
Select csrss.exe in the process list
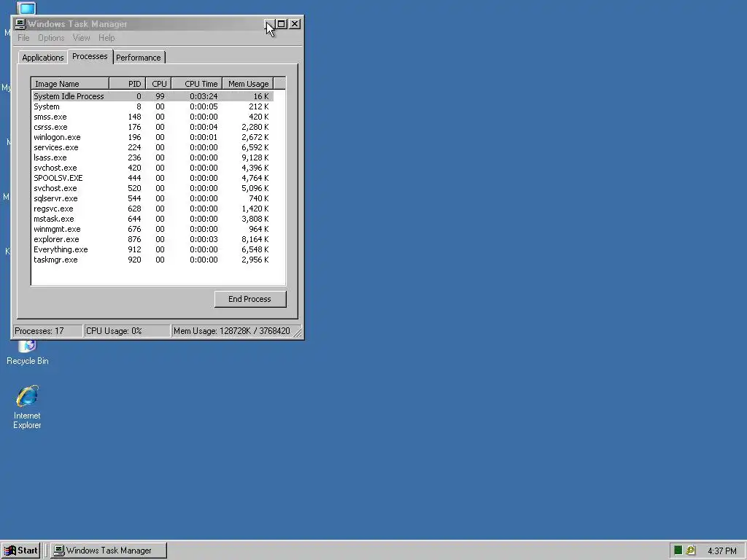pos(152,127)
